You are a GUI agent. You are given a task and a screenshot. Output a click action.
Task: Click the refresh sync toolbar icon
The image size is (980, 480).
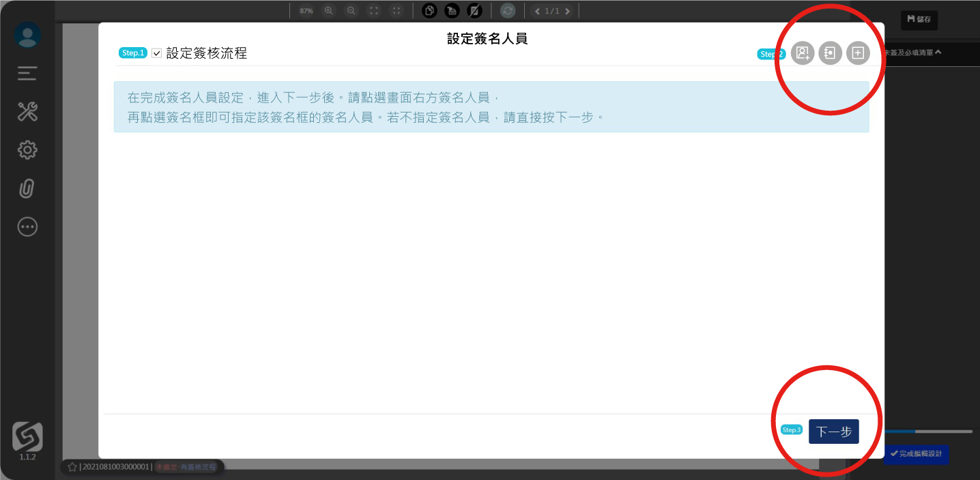[x=507, y=11]
